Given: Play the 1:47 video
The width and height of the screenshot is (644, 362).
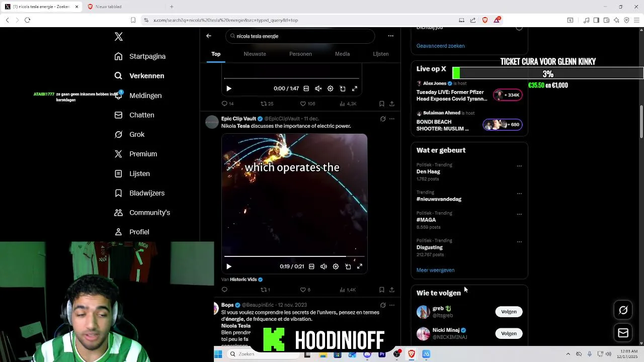Looking at the screenshot, I should pyautogui.click(x=228, y=88).
